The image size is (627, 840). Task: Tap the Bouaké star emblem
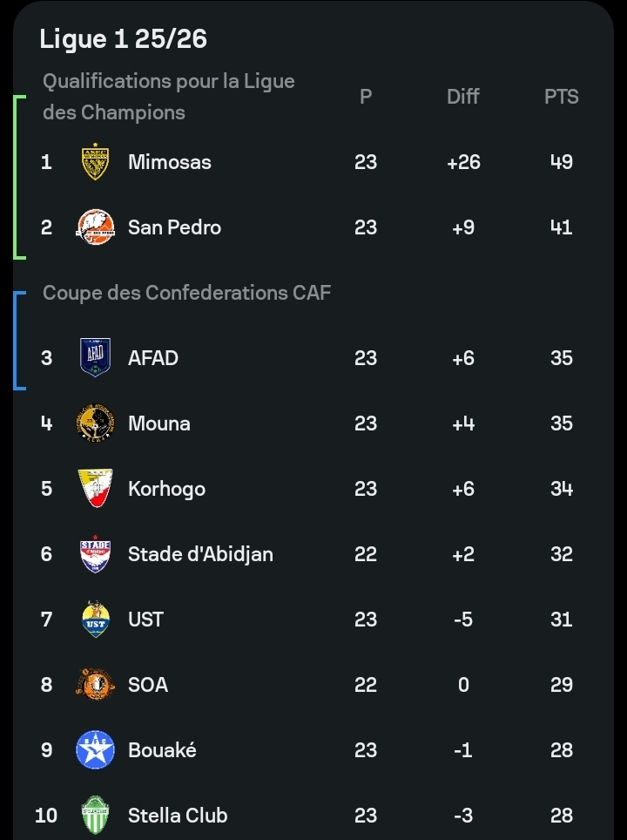95,750
